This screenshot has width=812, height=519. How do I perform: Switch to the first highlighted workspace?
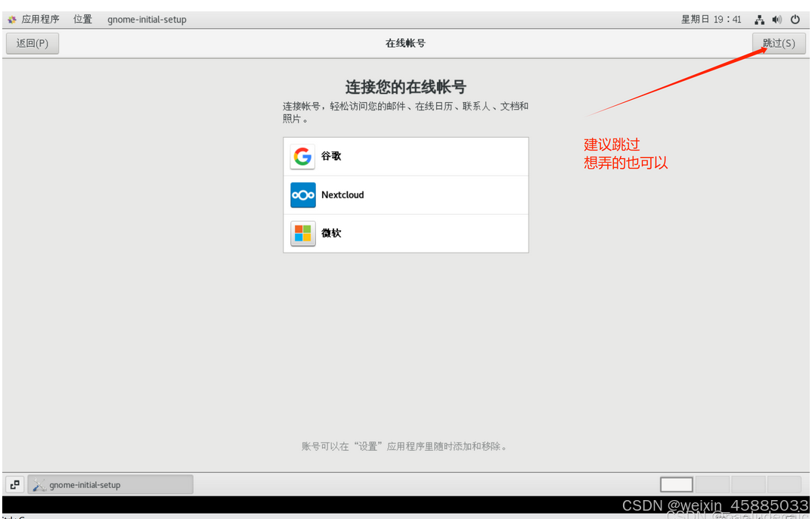[677, 485]
